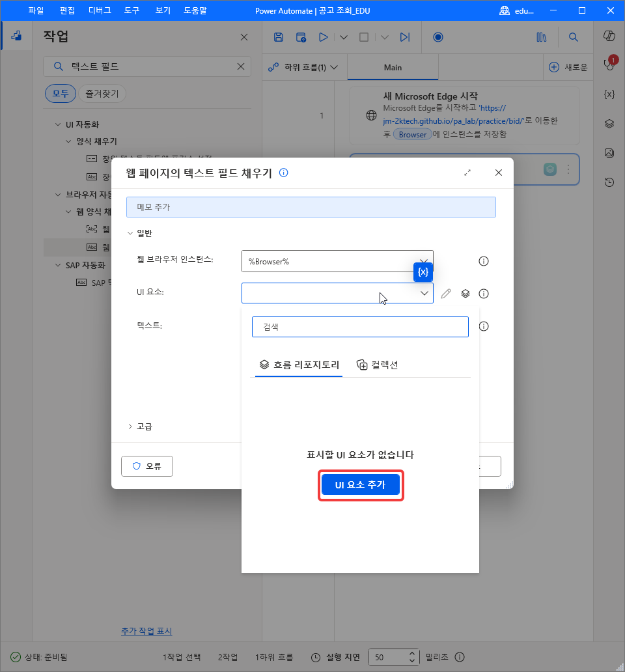The image size is (625, 672).
Task: Click the 오류 button
Action: point(147,466)
